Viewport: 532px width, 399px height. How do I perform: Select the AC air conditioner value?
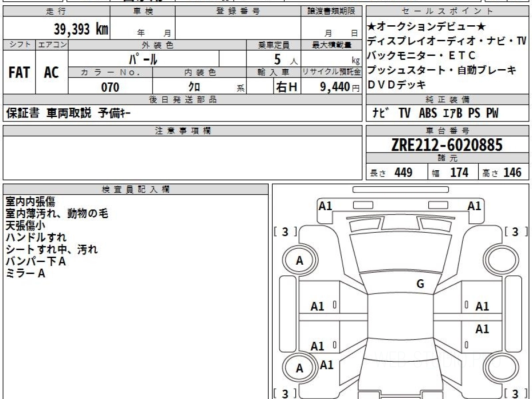[x=51, y=72]
